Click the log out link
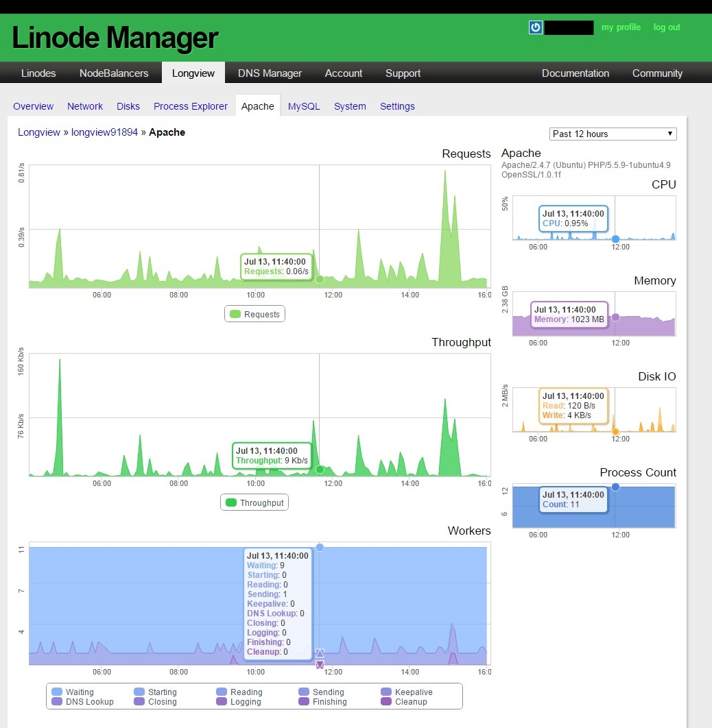 point(667,27)
